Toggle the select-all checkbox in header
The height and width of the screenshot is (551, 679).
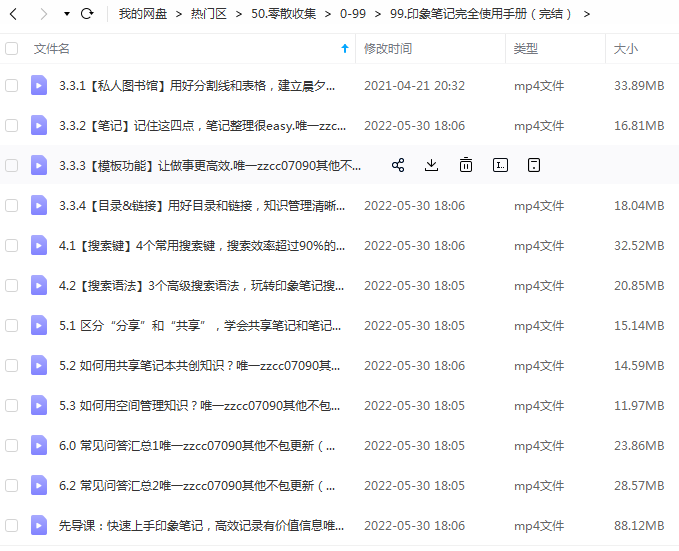click(x=12, y=49)
